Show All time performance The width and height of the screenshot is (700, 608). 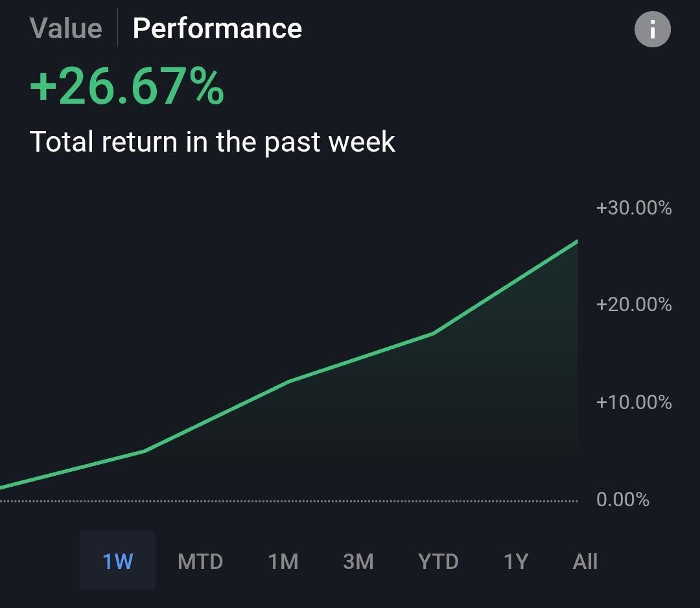coord(585,561)
